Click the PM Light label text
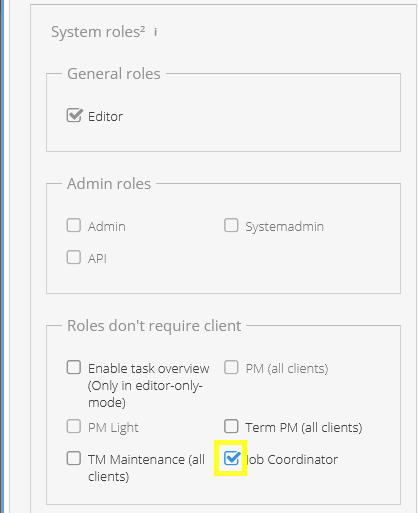Viewport: 418px width, 513px height. tap(113, 428)
